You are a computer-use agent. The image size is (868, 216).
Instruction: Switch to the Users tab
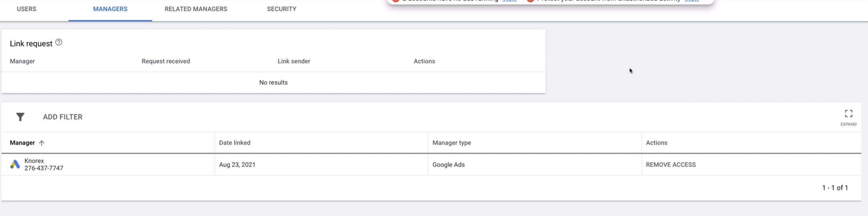(26, 9)
